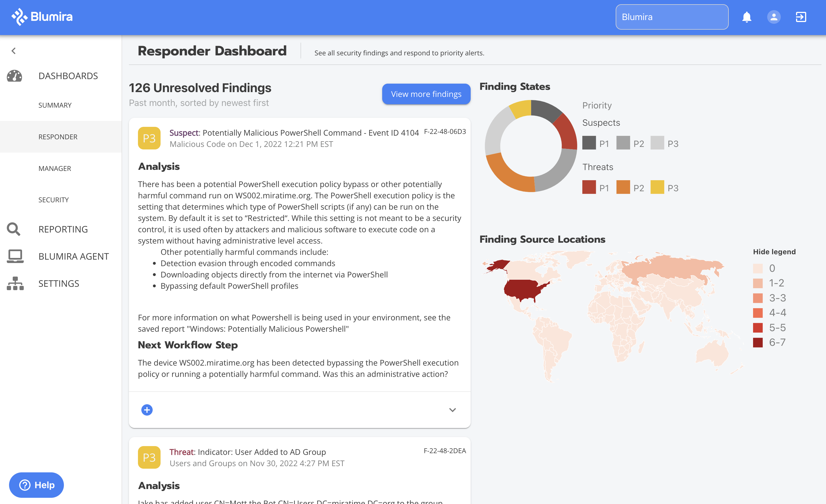Open the notifications bell

click(747, 17)
